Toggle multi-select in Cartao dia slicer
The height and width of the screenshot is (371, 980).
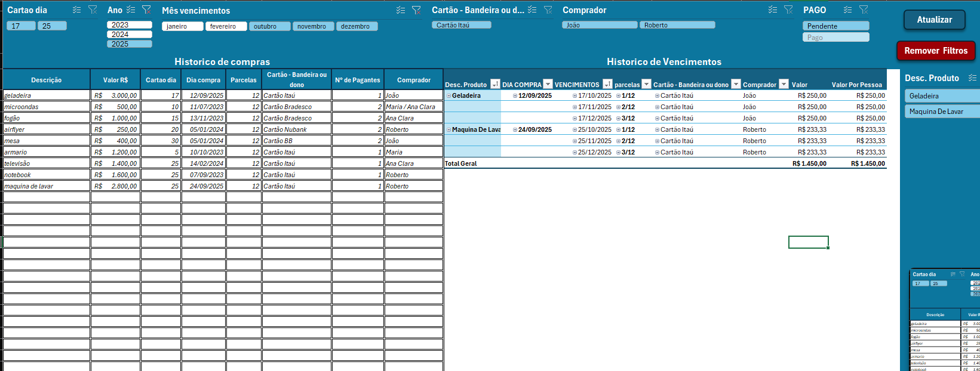coord(76,10)
